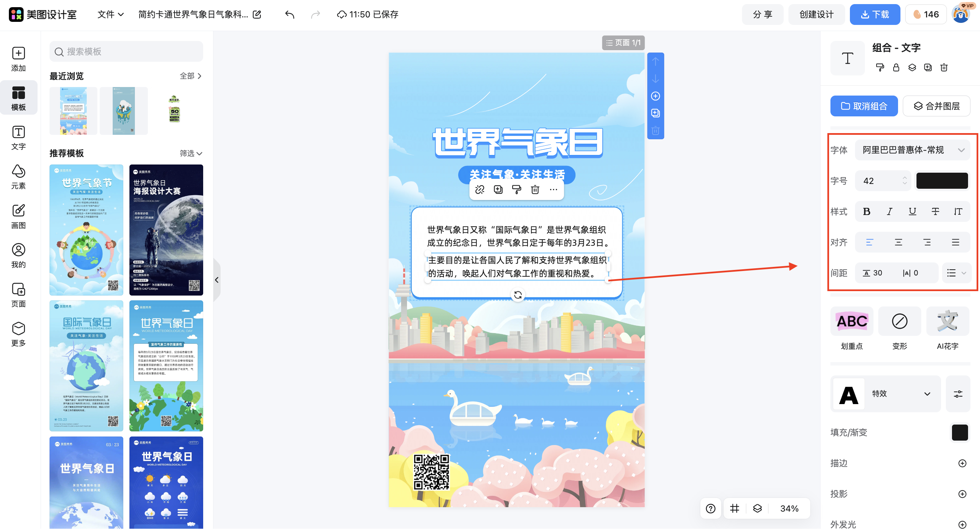Screen dimensions: 980x529
Task: Delete selected text via trash icon in floating toolbar
Action: tap(535, 189)
